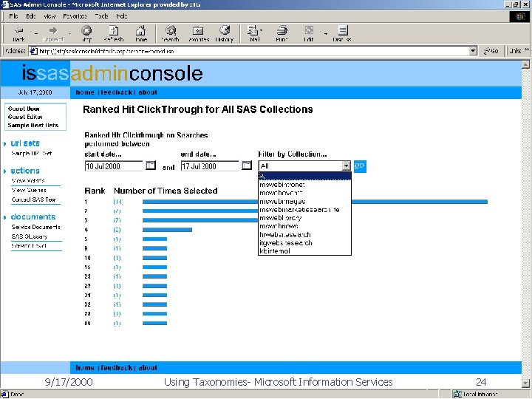Click the end date field '17 Jul 2000'

[x=210, y=166]
